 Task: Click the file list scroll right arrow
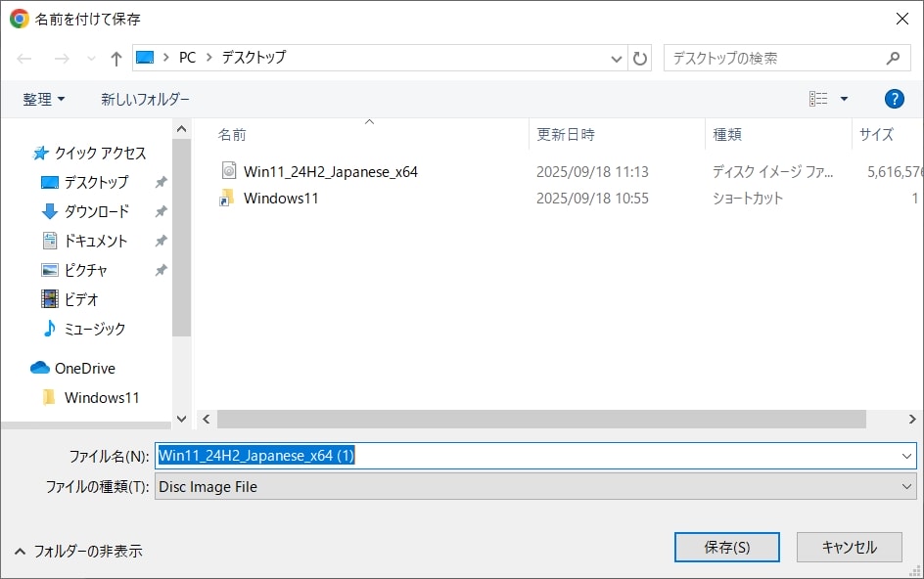click(x=911, y=419)
